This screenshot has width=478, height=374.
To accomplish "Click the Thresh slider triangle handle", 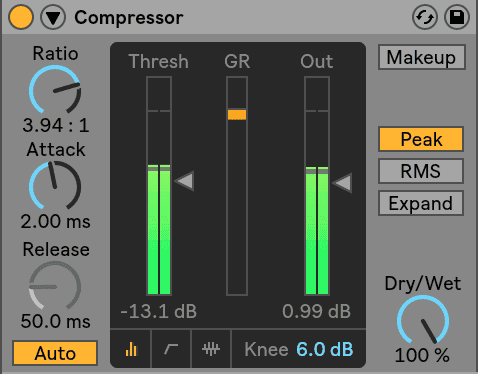I will coord(184,181).
